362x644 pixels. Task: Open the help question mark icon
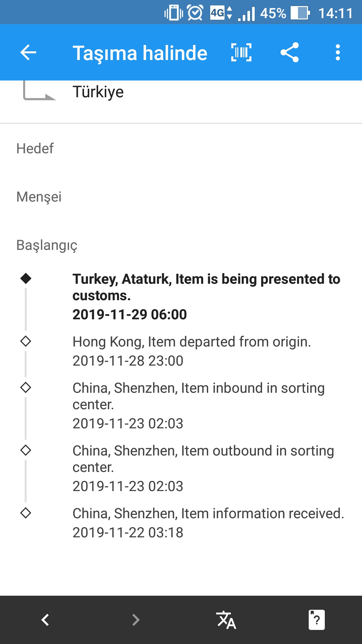coord(317,620)
